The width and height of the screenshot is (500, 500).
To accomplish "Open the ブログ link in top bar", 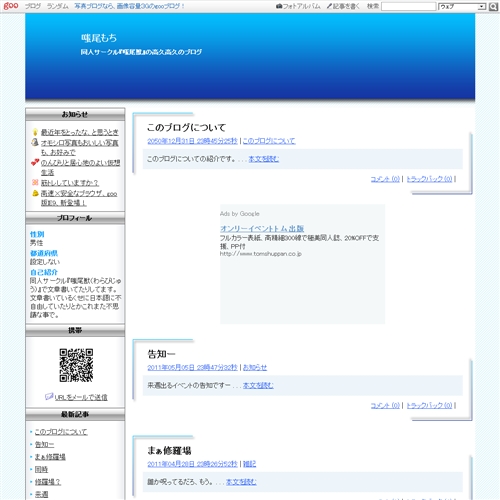I will click(33, 6).
